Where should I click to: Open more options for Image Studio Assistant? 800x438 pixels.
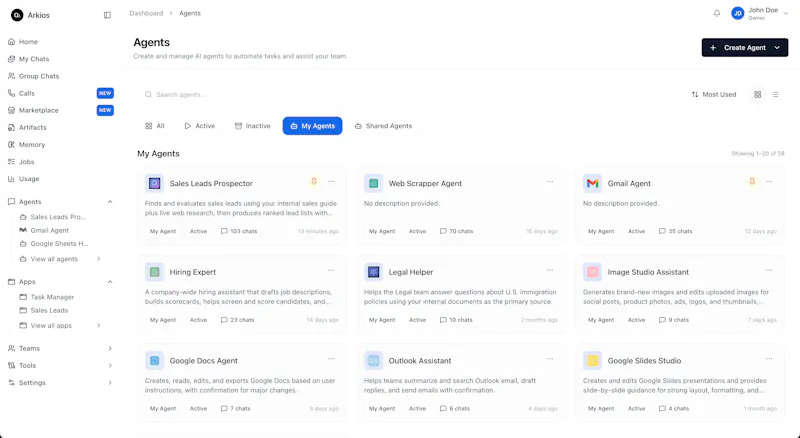769,270
